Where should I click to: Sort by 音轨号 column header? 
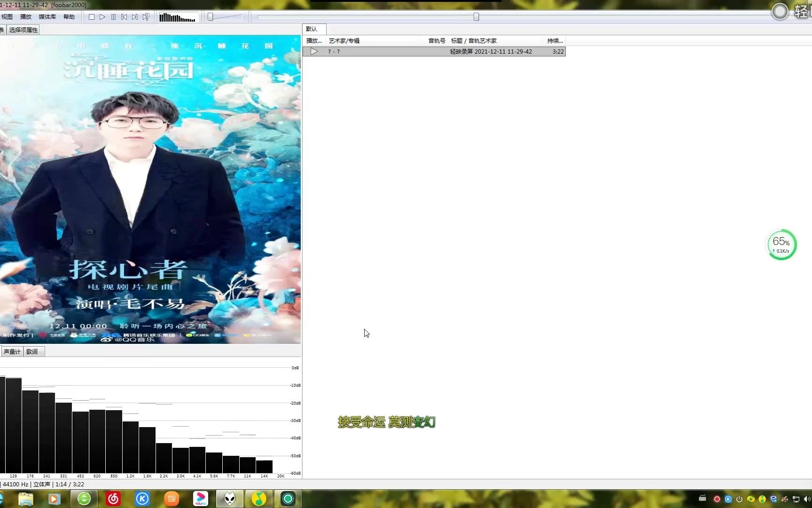point(435,41)
